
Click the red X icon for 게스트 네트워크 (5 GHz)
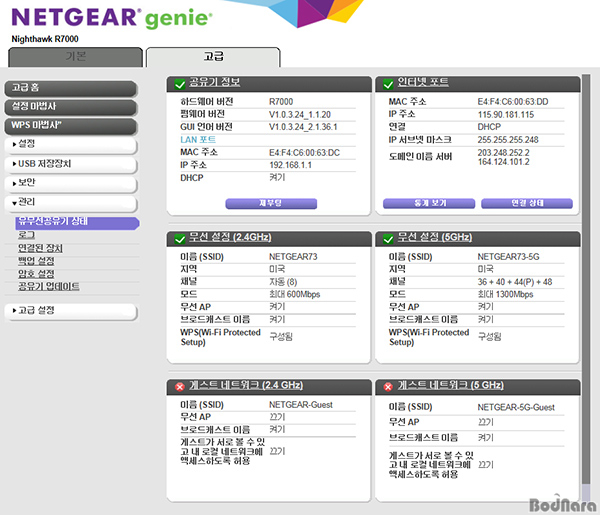[x=388, y=387]
